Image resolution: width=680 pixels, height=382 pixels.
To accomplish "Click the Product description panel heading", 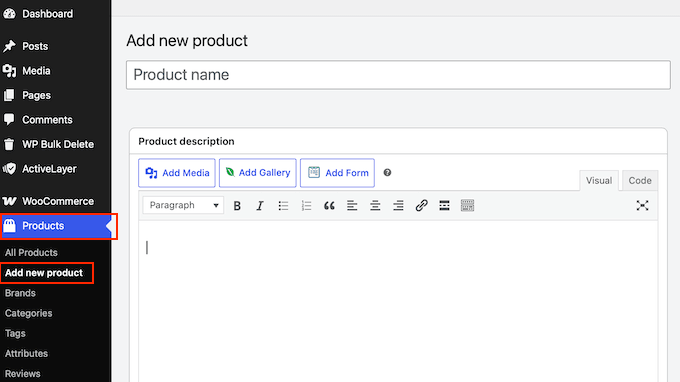I will pos(186,141).
